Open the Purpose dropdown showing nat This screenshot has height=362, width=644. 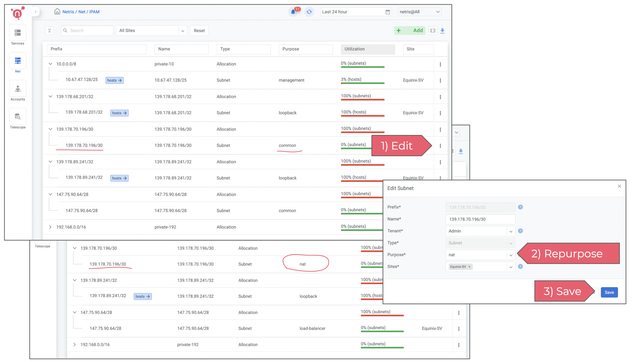(480, 255)
